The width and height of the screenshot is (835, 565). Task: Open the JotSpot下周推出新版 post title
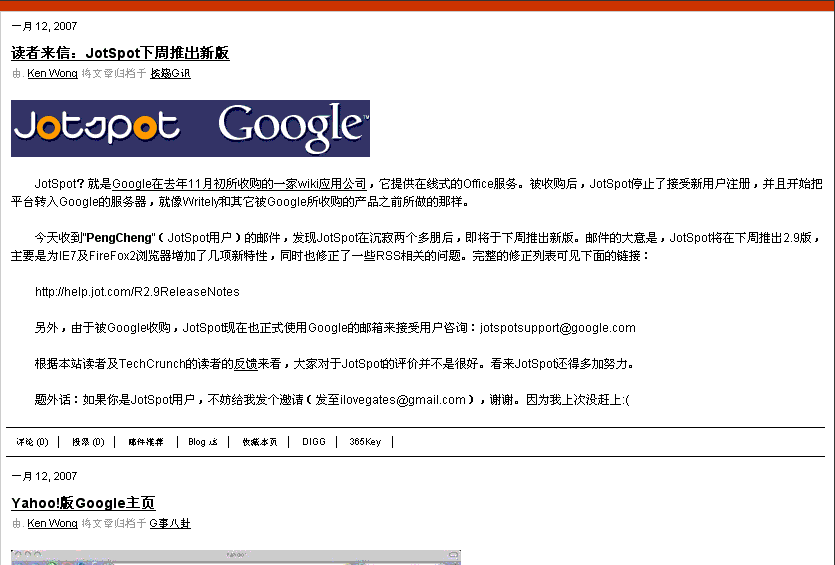tap(120, 53)
